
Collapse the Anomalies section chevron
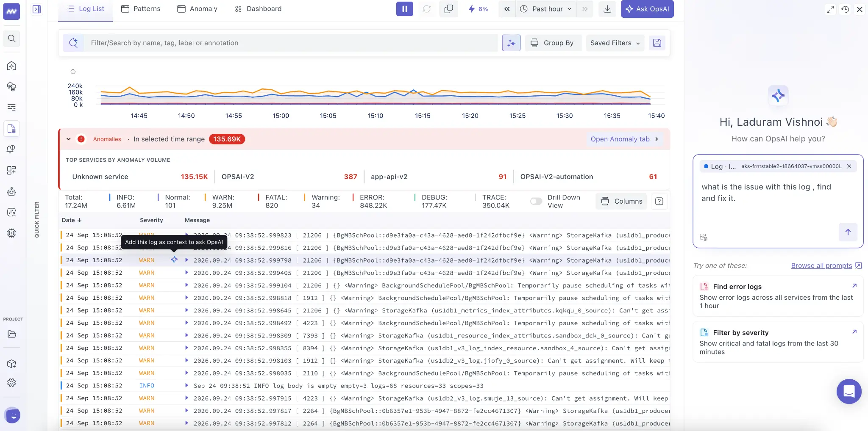(x=68, y=139)
